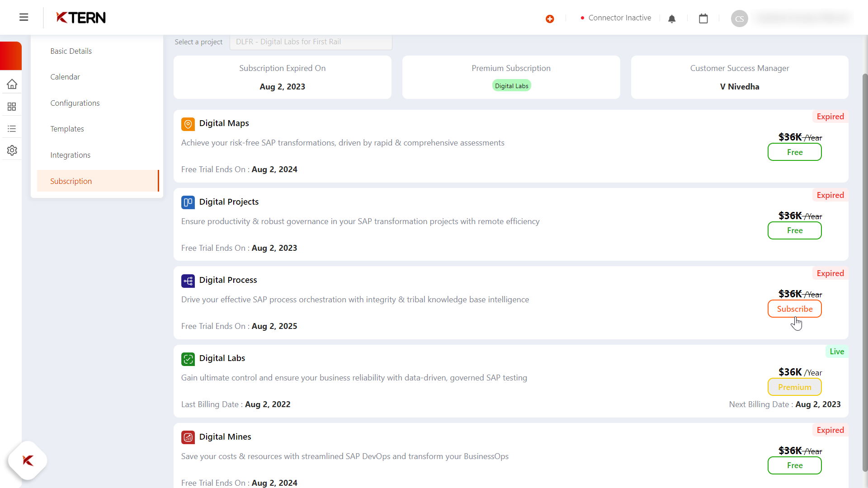Open Calendar settings
Viewport: 868px width, 488px height.
click(x=65, y=77)
